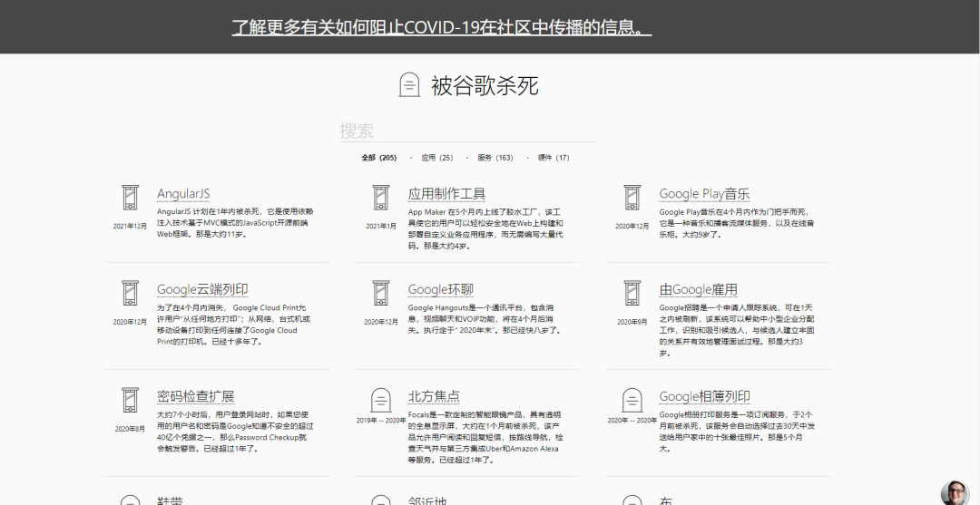Filter the list by 应用 (25)
Screen dimensions: 980x505
(x=436, y=158)
